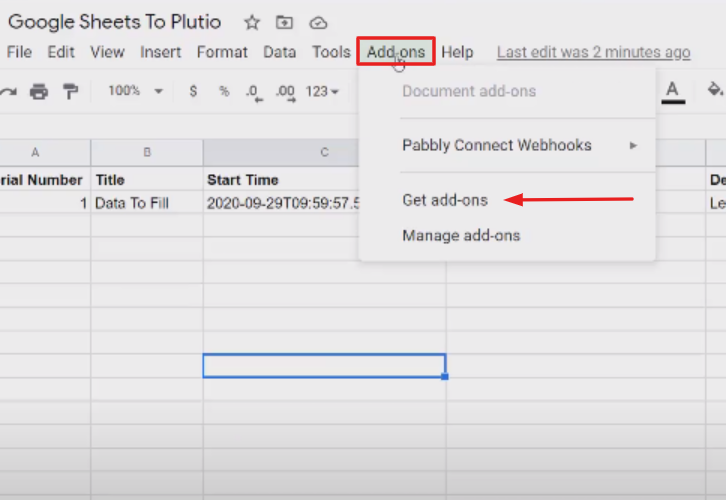
Task: Click the Title header cell
Action: coord(147,180)
